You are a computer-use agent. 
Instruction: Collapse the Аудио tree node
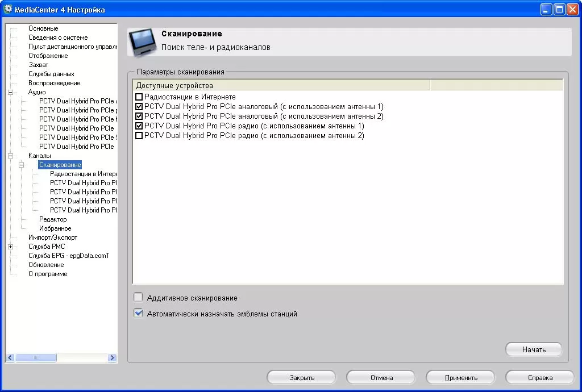(10, 92)
